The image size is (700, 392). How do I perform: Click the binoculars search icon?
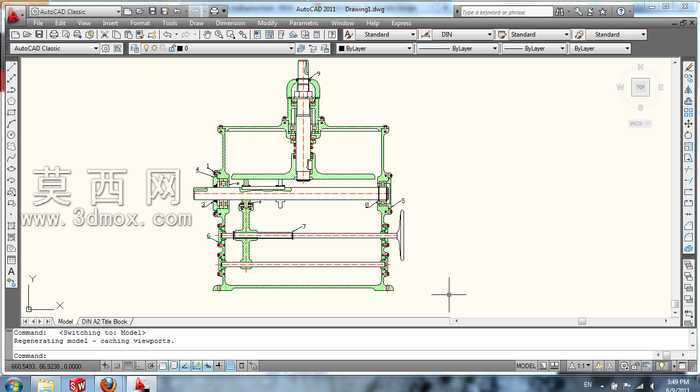point(559,12)
